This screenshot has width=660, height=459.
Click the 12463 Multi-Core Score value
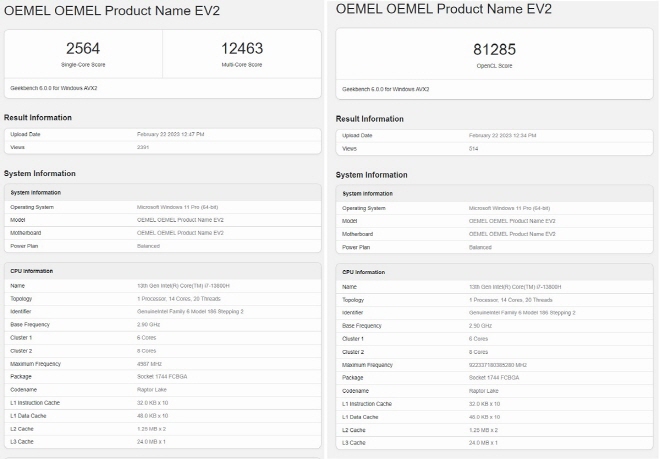point(242,47)
